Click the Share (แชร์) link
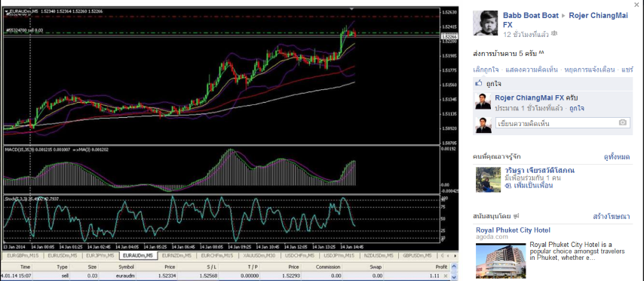Image resolution: width=644 pixels, height=281 pixels. pos(627,69)
